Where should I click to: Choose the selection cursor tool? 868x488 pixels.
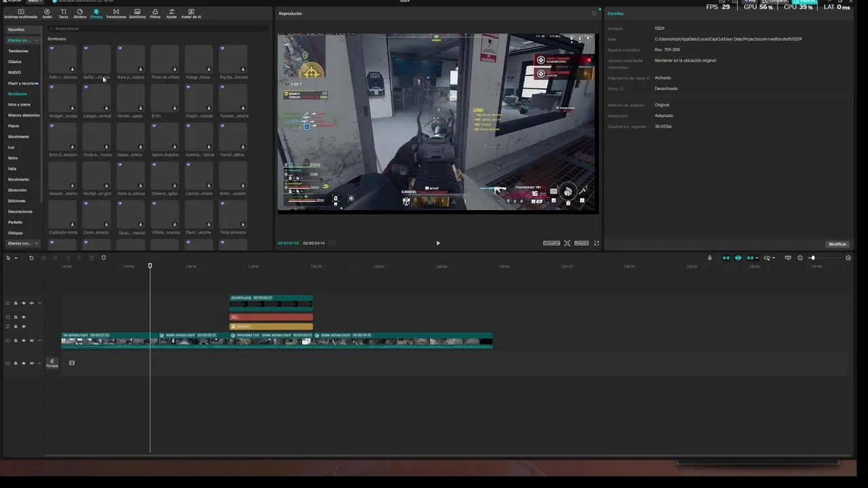(8, 258)
